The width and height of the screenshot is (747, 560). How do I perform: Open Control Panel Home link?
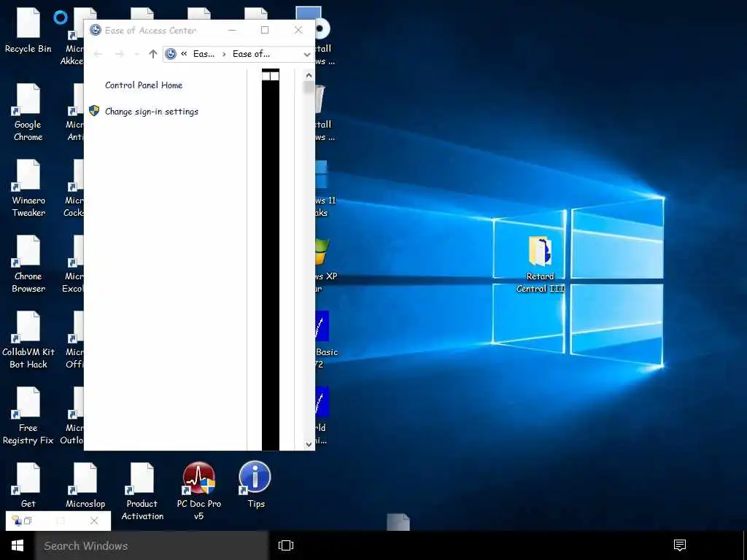(x=144, y=85)
